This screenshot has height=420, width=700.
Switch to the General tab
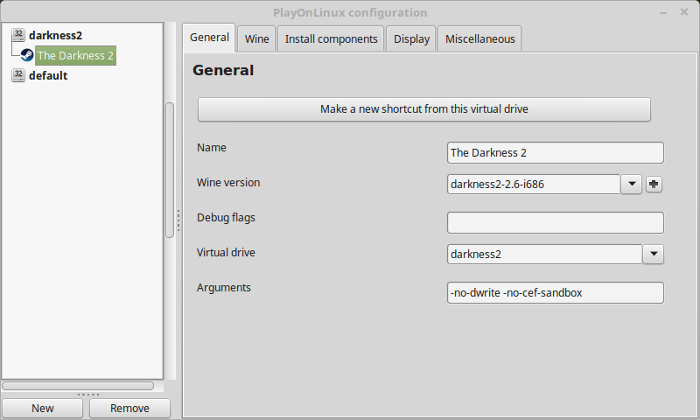(209, 37)
